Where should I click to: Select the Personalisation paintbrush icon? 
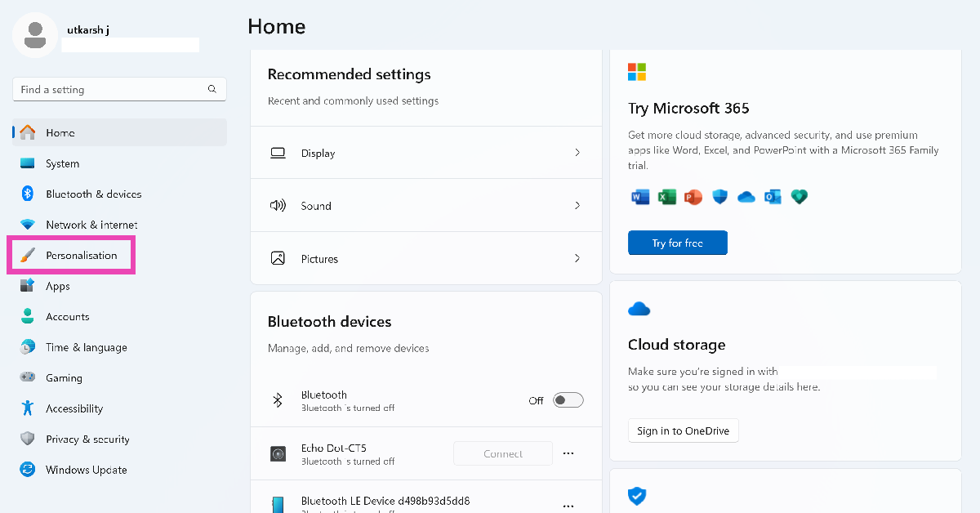28,256
